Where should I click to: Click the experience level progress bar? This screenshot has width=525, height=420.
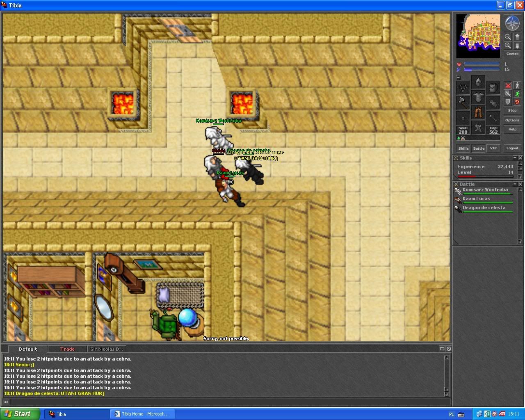click(x=485, y=177)
